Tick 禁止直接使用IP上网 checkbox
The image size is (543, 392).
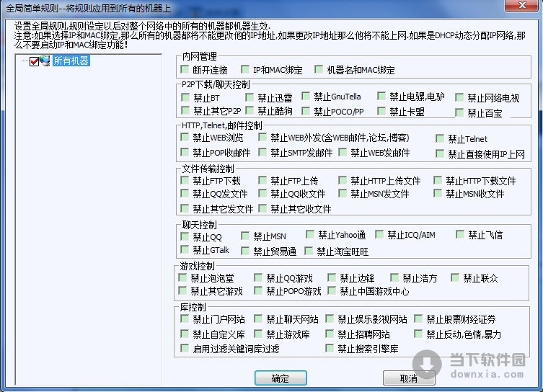[x=440, y=154]
